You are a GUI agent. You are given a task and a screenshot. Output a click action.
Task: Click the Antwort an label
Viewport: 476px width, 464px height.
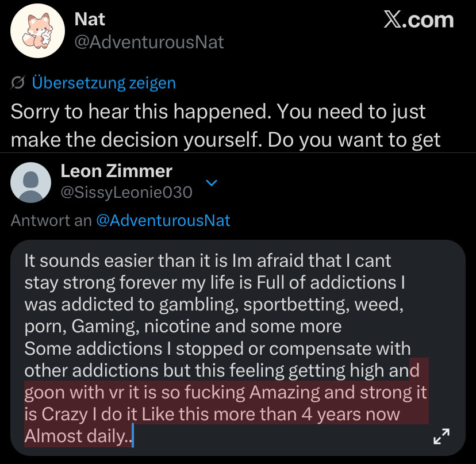[51, 220]
